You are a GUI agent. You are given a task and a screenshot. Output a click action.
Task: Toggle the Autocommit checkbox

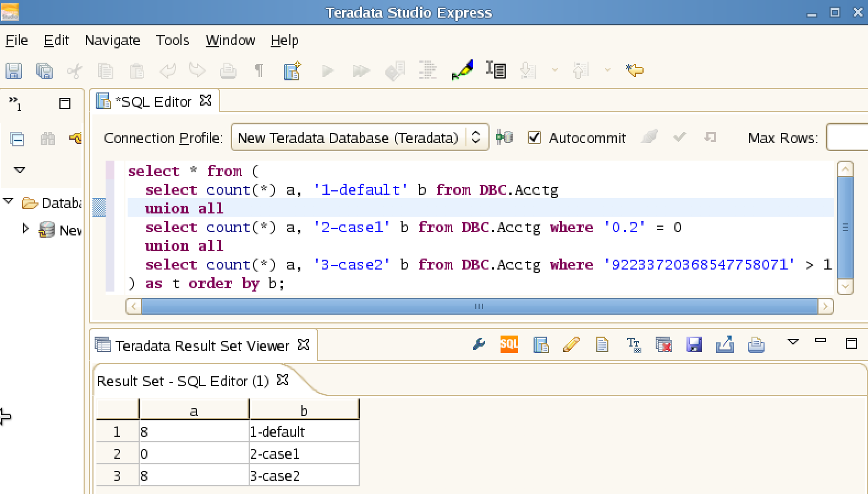pos(535,138)
